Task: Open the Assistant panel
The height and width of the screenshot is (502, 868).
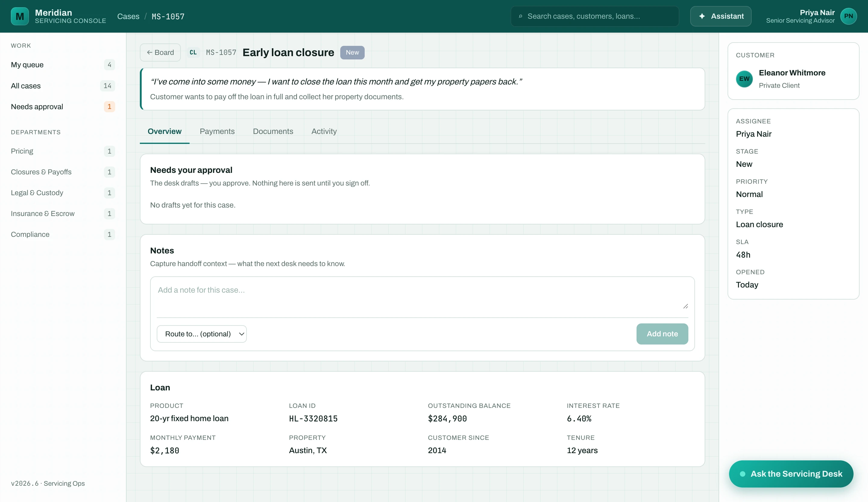Action: tap(721, 16)
